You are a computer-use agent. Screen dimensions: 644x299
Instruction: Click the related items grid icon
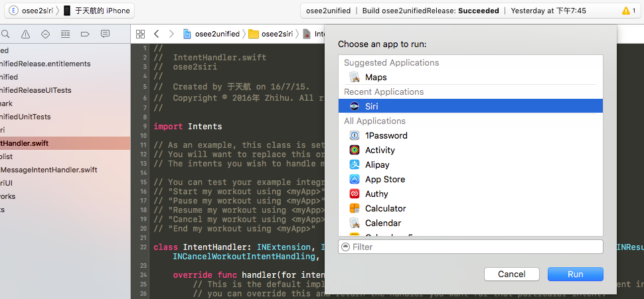click(141, 34)
